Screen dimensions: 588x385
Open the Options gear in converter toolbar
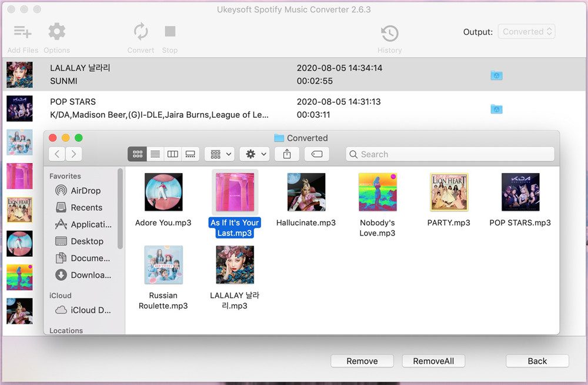(x=56, y=32)
